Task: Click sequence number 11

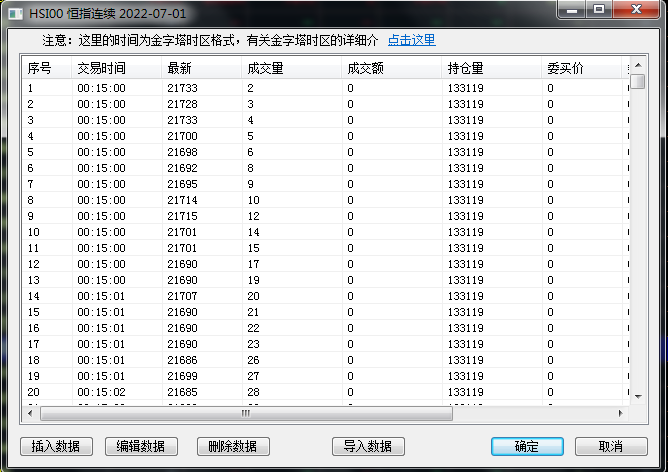Action: pos(33,248)
